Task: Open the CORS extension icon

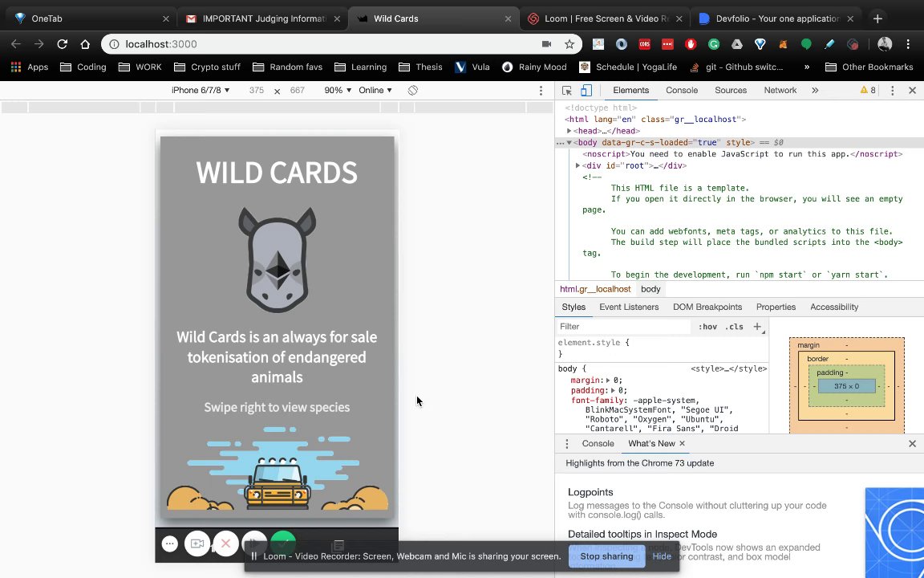Action: 645,44
